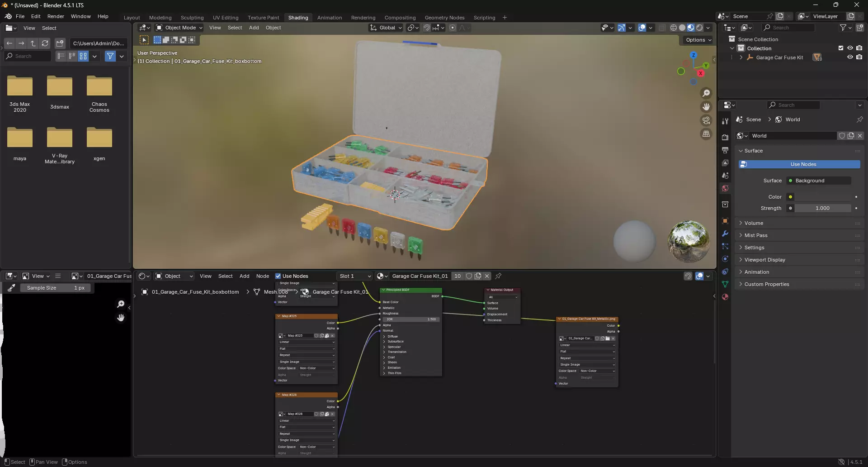Image resolution: width=868 pixels, height=467 pixels.
Task: Add new collection in the Outliner
Action: click(x=860, y=28)
